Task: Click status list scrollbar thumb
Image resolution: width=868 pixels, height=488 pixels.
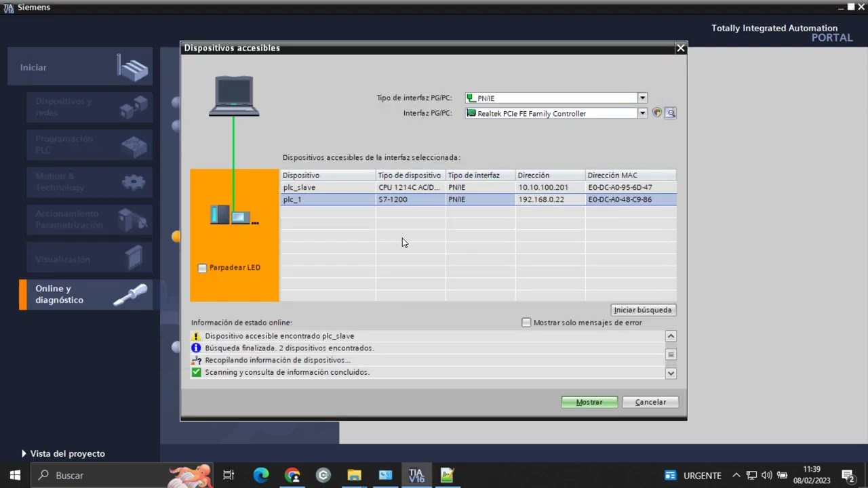Action: [671, 354]
